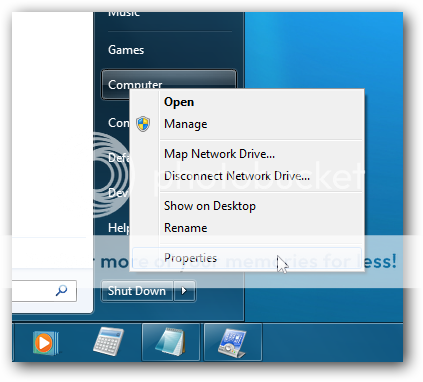Open the Control Panel taskbar icon
The image size is (423, 382).
(x=233, y=342)
